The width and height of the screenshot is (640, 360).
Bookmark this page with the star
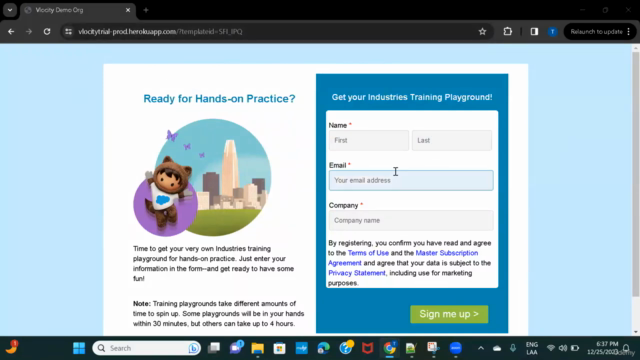(x=482, y=31)
